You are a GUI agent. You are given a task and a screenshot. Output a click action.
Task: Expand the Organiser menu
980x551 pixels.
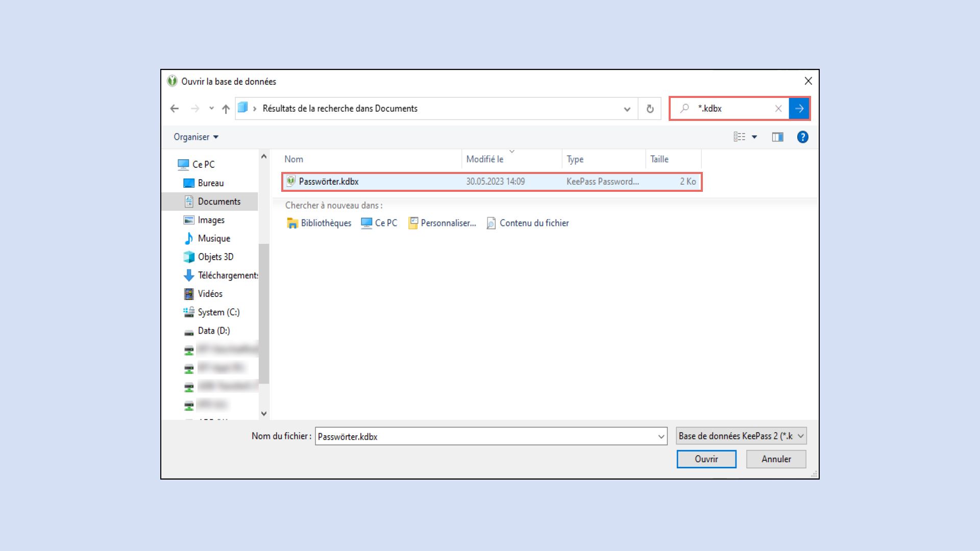[195, 137]
